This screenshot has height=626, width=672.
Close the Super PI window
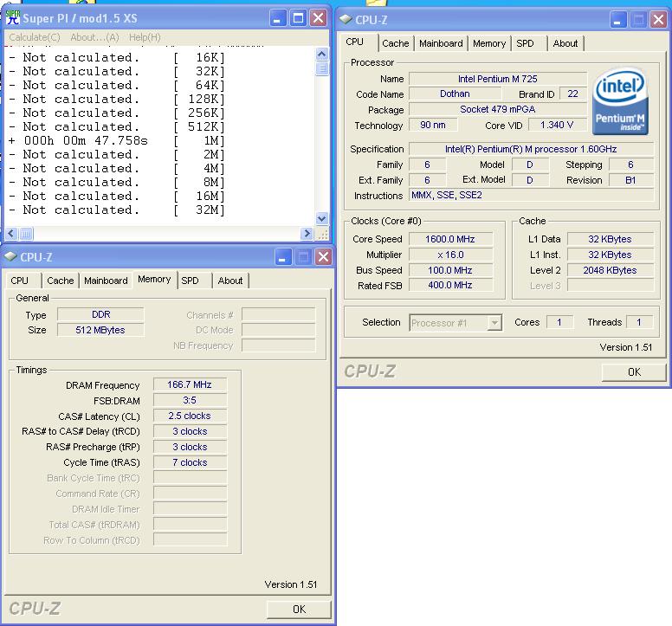coord(318,18)
